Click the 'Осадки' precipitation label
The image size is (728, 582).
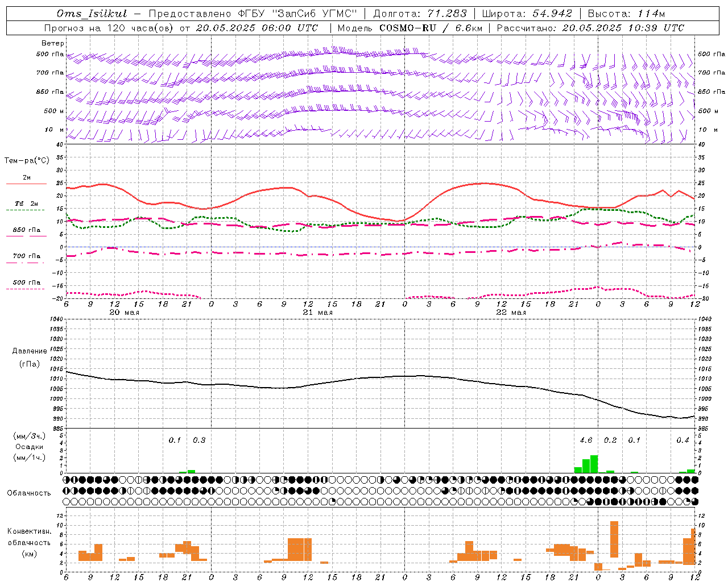(x=29, y=447)
